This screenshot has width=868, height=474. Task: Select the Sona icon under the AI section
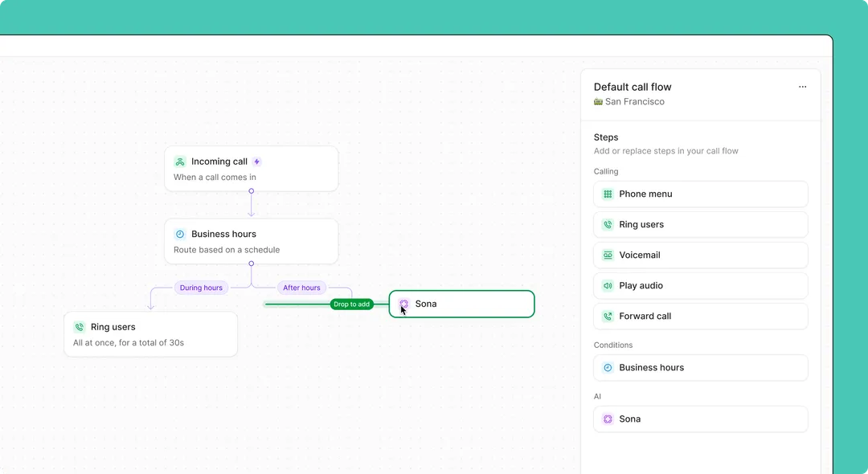point(607,419)
